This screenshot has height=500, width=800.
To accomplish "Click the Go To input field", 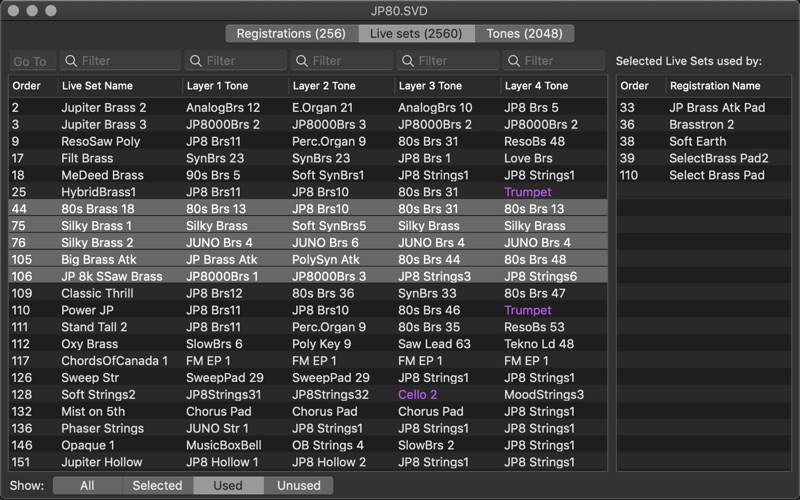I will pos(33,61).
